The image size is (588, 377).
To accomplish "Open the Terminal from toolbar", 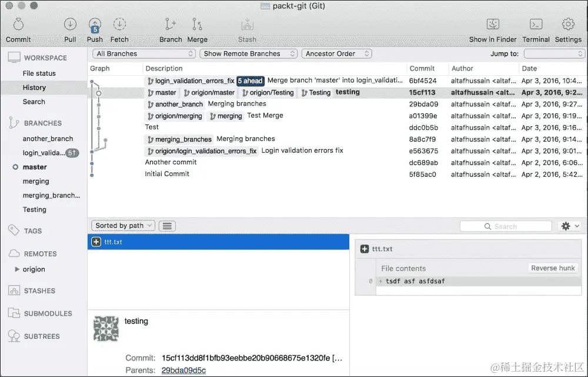I will 536,24.
